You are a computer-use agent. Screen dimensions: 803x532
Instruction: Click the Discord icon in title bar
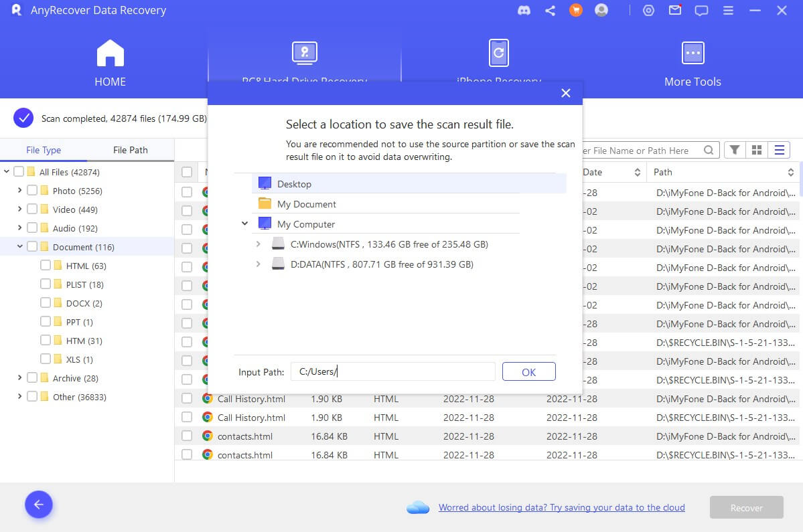coord(524,11)
